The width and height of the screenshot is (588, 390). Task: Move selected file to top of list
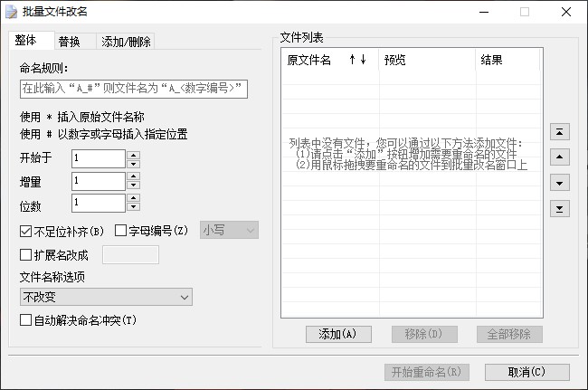click(x=559, y=131)
